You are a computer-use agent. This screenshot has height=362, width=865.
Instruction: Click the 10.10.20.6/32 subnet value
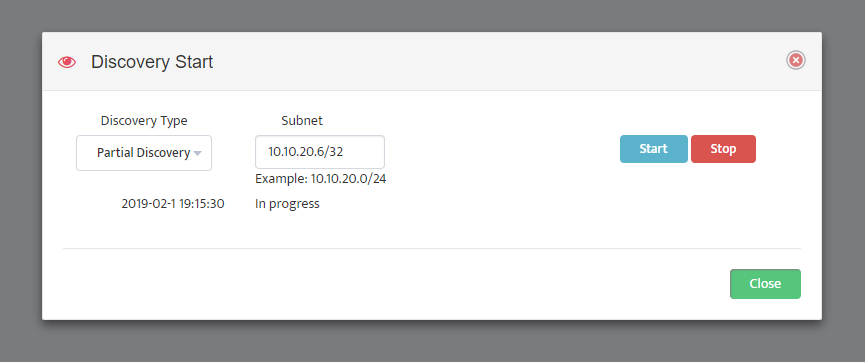(x=306, y=152)
